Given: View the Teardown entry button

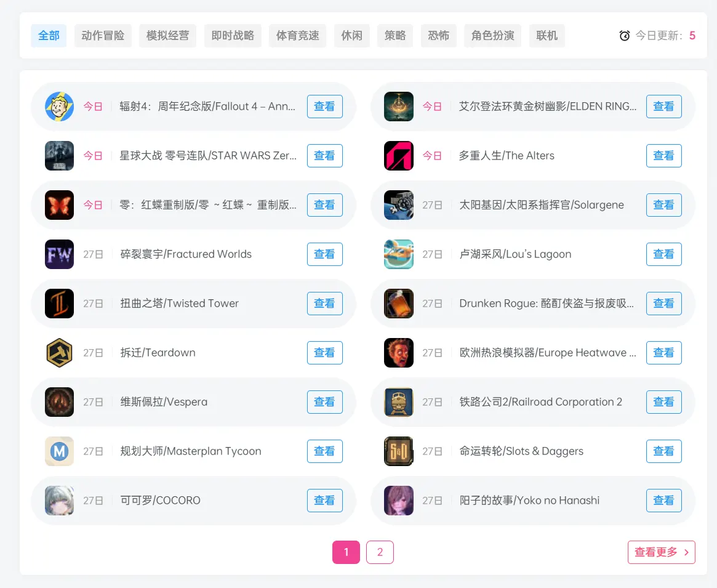Looking at the screenshot, I should [x=325, y=353].
